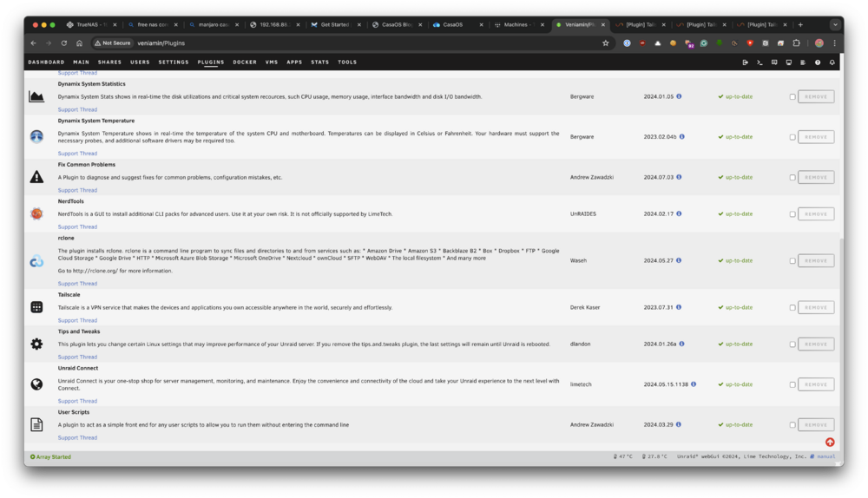
Task: Check the NerdTools row checkbox
Action: pos(792,214)
